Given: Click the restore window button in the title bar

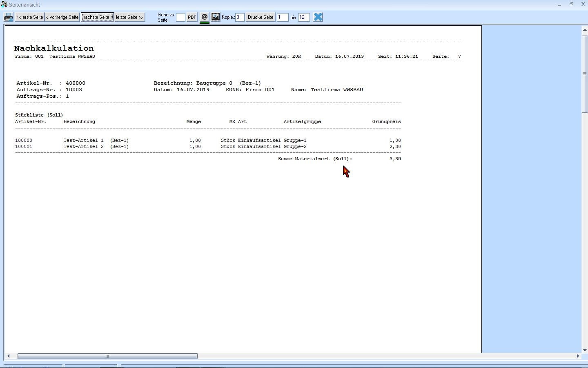Looking at the screenshot, I should click(x=572, y=4).
